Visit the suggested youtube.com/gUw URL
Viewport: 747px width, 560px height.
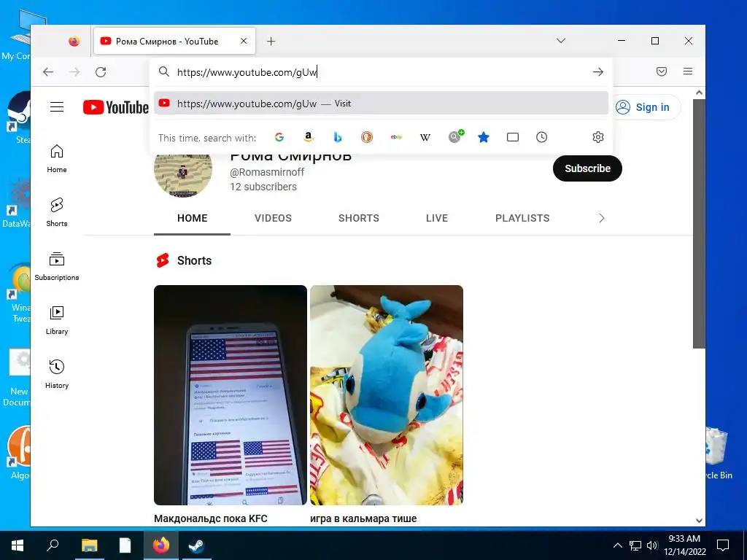[x=381, y=104]
